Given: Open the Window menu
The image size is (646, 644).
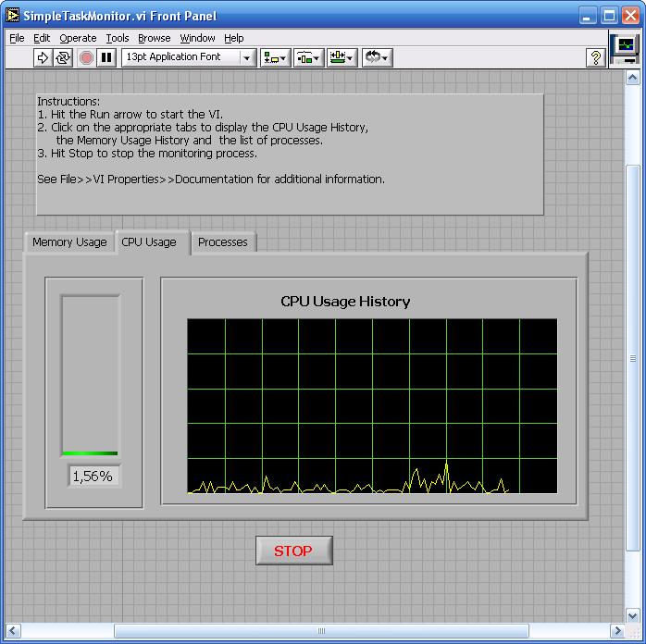Looking at the screenshot, I should pyautogui.click(x=197, y=38).
